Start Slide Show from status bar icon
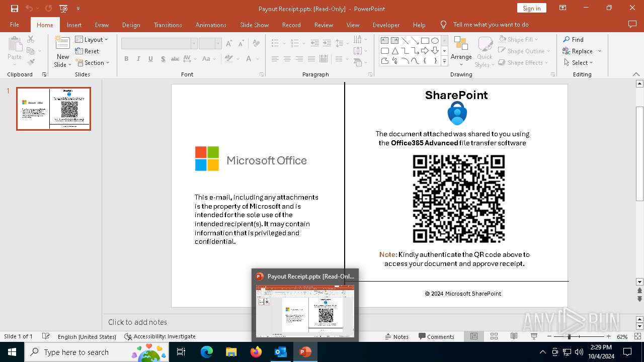 point(534,336)
